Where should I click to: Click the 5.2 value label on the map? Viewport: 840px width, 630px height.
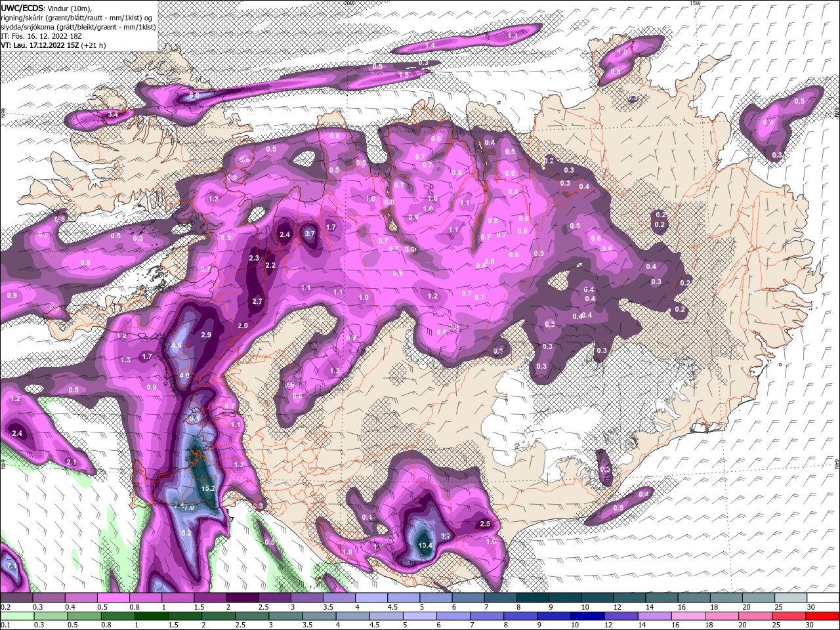click(x=186, y=533)
